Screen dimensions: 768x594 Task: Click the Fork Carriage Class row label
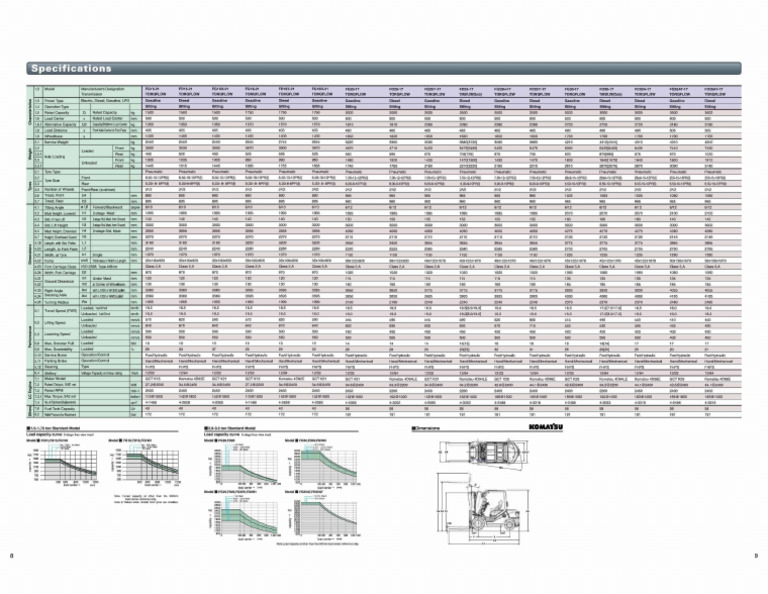click(59, 267)
